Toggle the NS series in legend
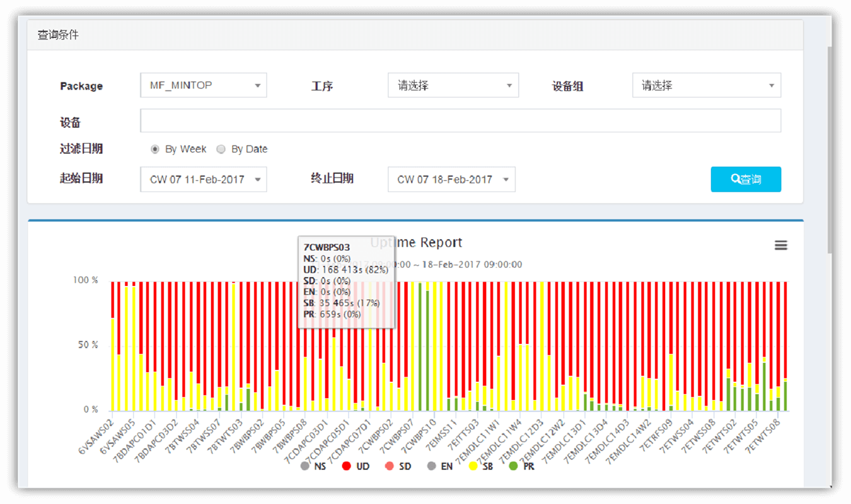 point(313,467)
